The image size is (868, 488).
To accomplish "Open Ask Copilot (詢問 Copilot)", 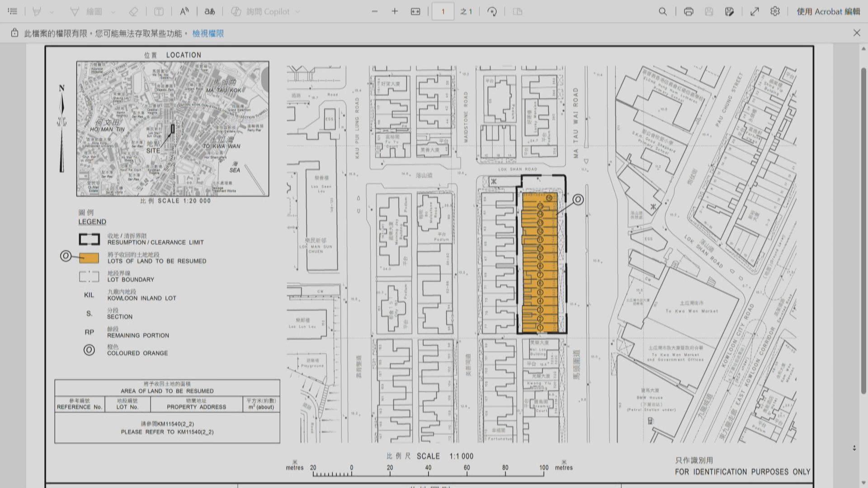I will coord(260,11).
